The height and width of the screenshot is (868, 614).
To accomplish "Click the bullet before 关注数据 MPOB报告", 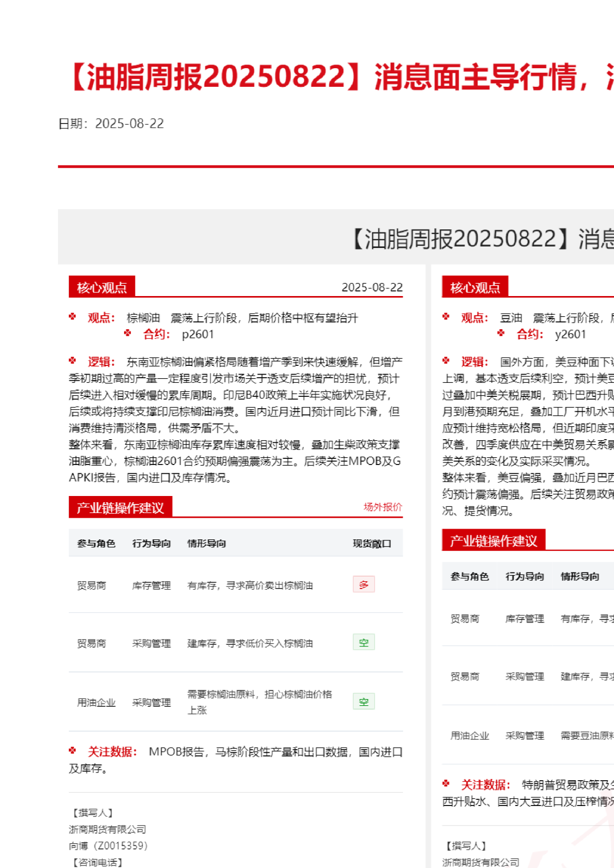I will point(72,751).
